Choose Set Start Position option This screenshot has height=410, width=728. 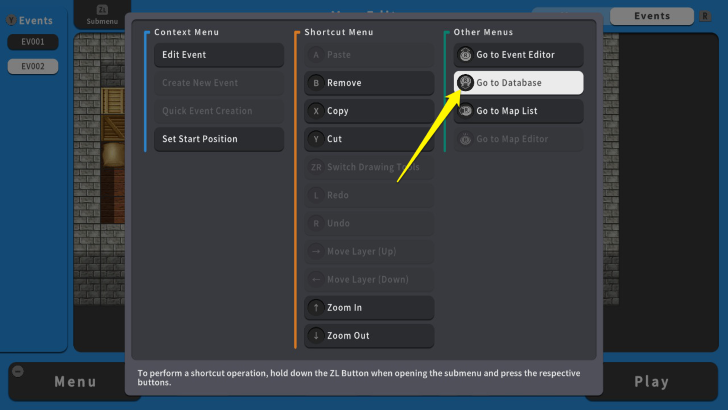point(218,139)
